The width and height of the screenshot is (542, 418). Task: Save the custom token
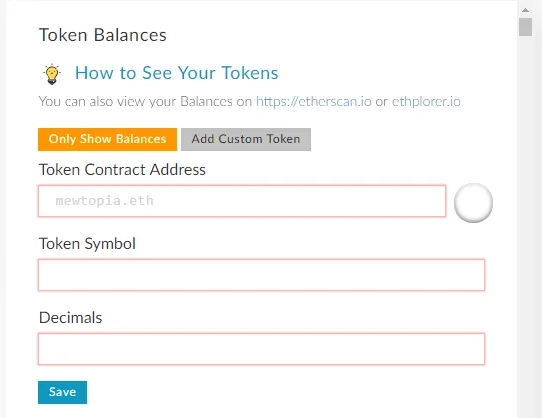pos(63,392)
